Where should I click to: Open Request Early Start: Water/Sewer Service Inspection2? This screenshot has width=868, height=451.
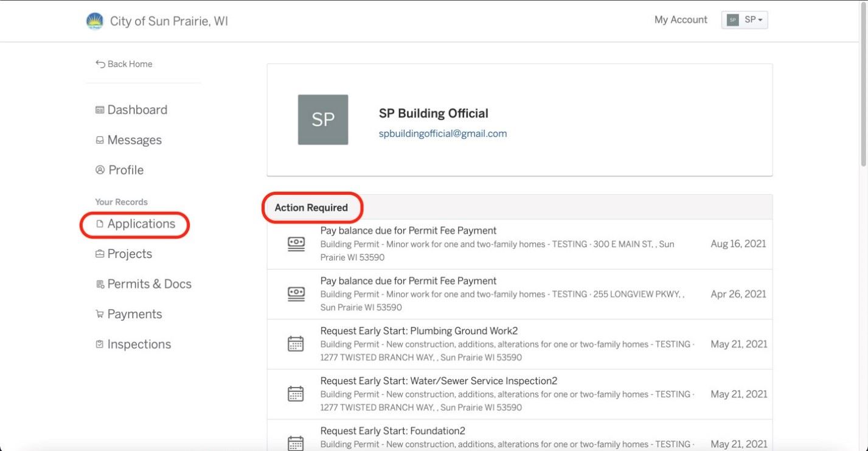pyautogui.click(x=519, y=394)
